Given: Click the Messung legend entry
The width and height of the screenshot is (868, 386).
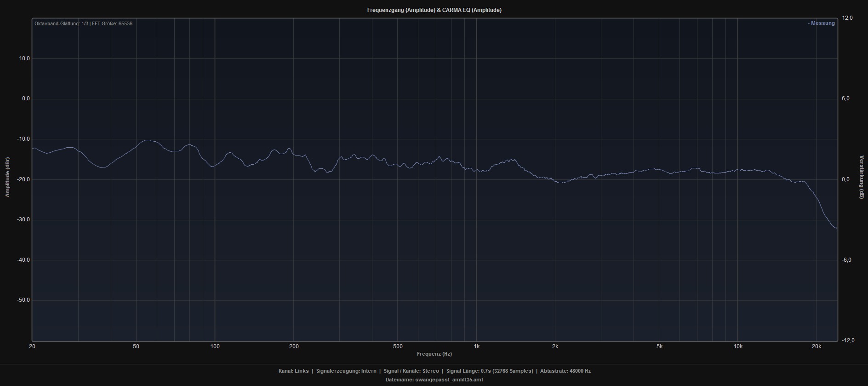Looking at the screenshot, I should click(821, 23).
